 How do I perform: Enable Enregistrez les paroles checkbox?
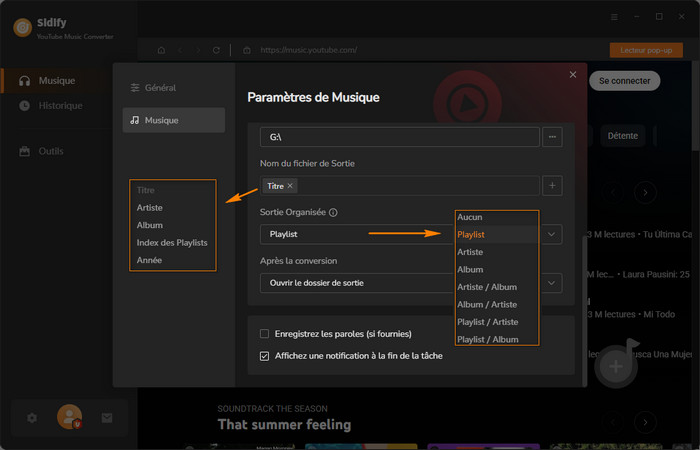point(264,334)
